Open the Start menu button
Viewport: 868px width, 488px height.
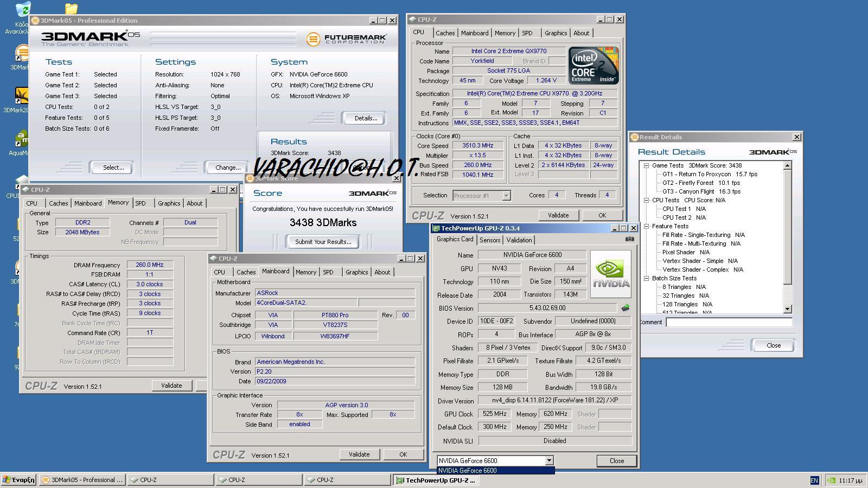pyautogui.click(x=18, y=480)
